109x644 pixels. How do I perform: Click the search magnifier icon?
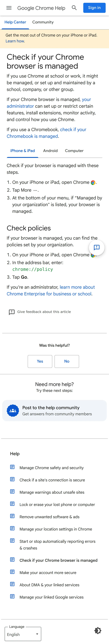click(x=74, y=8)
